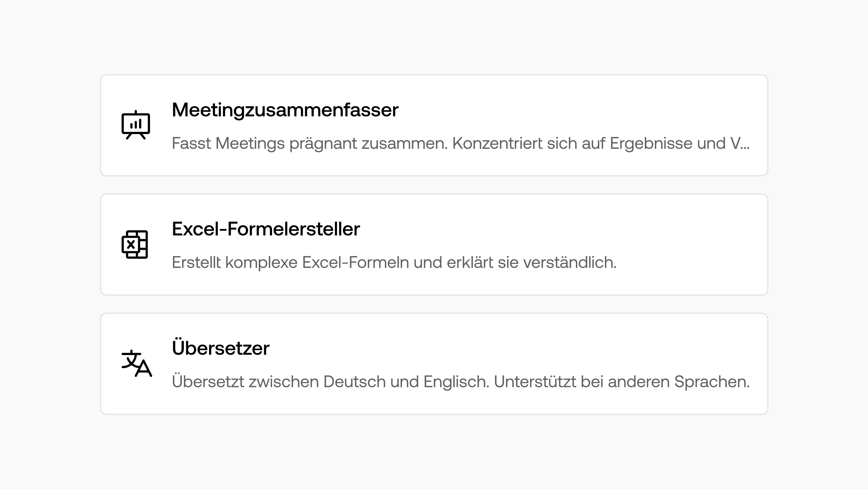Click "Übersetzt zwischen Deutsch und Englisch."
Viewport: 868px width, 489px height.
pos(330,382)
